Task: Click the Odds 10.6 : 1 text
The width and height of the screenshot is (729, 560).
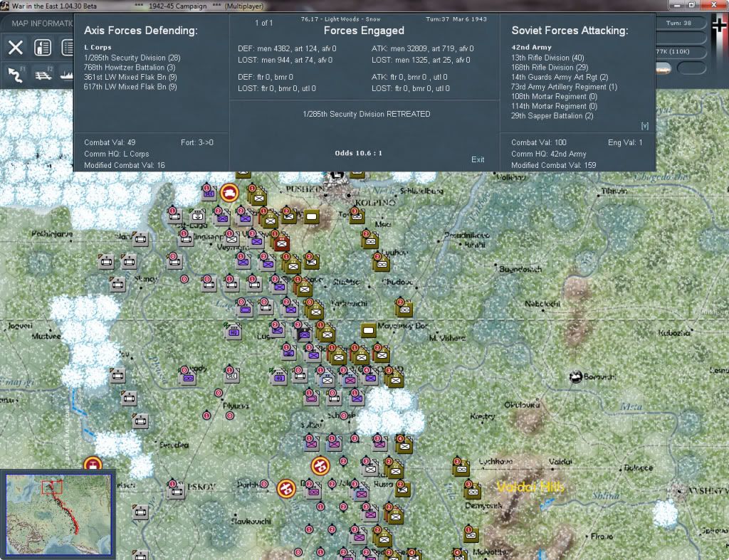Action: (x=359, y=154)
